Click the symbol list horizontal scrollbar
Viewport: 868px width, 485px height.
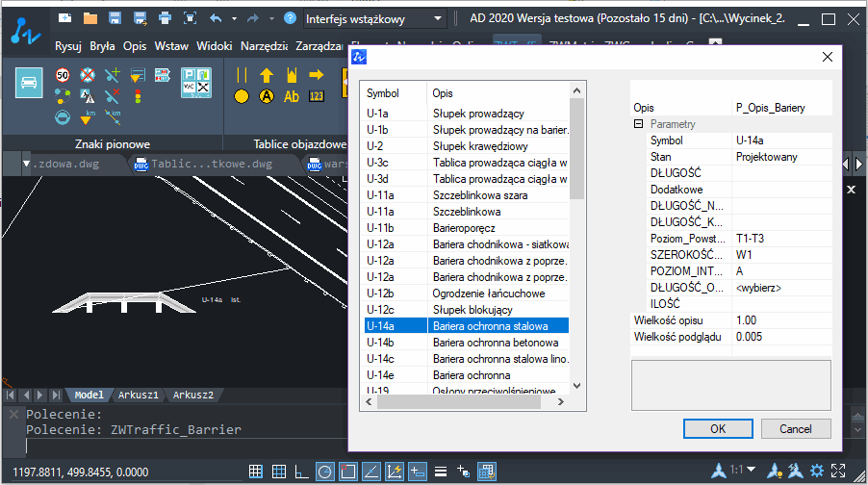pos(465,402)
